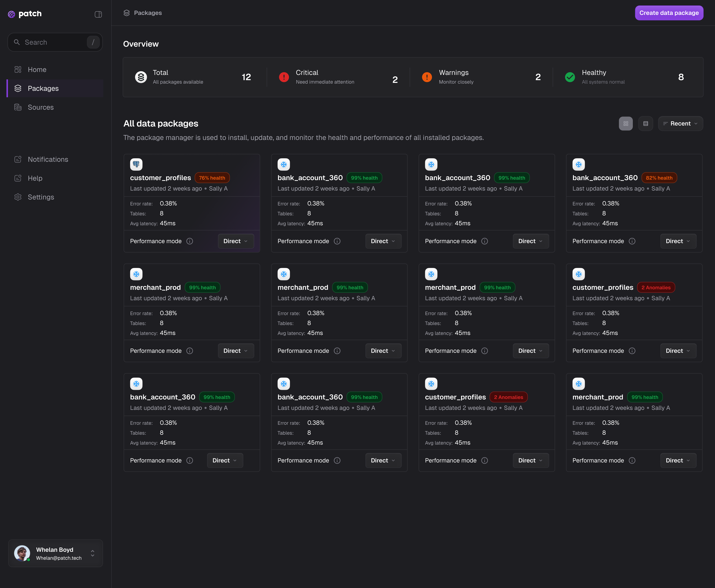Go to Sources in sidebar
The height and width of the screenshot is (588, 715).
(41, 107)
